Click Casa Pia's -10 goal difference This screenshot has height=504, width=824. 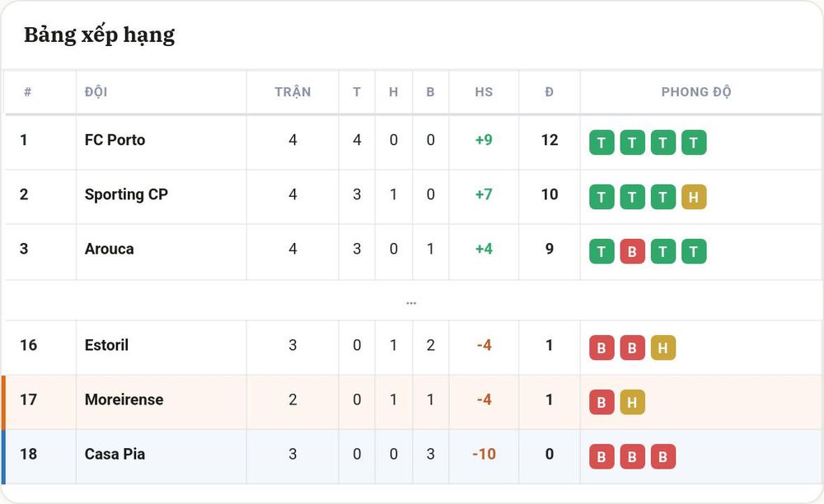(x=484, y=454)
